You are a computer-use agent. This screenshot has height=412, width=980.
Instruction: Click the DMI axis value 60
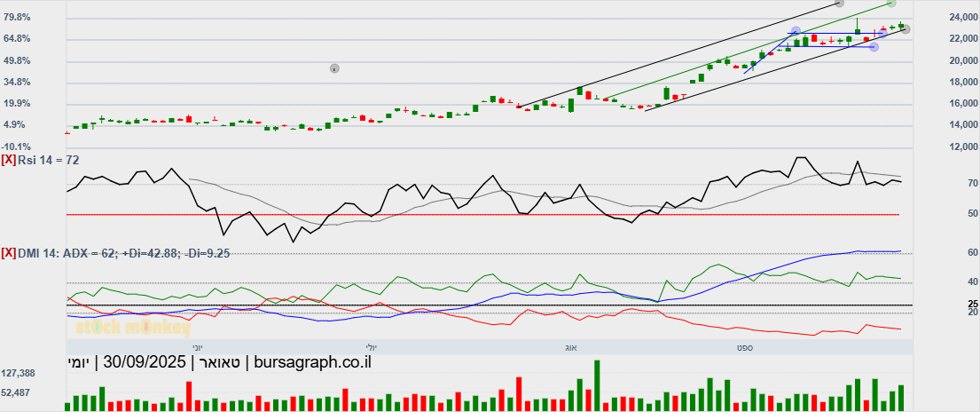click(972, 252)
